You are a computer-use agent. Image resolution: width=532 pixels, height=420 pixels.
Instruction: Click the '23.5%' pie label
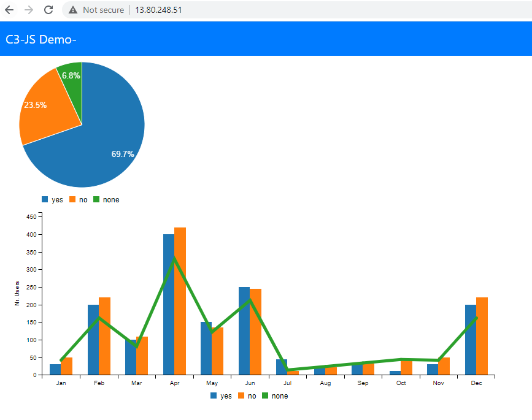click(36, 105)
